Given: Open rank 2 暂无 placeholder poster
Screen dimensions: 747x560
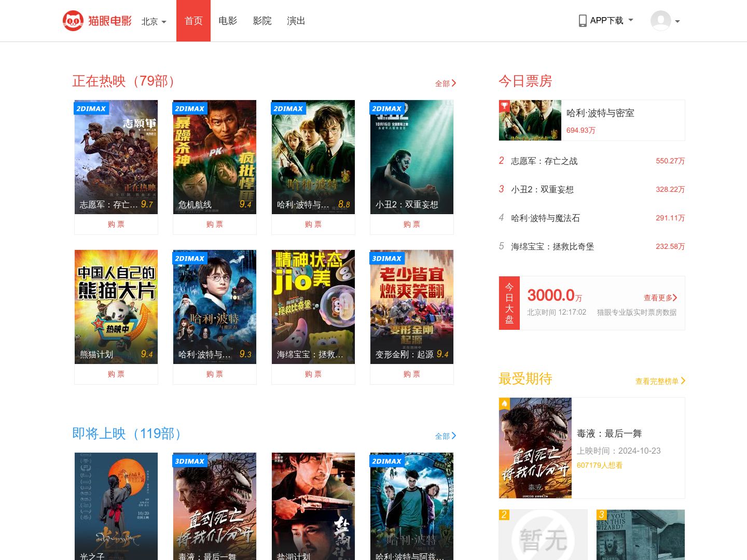Looking at the screenshot, I should coord(543,535).
